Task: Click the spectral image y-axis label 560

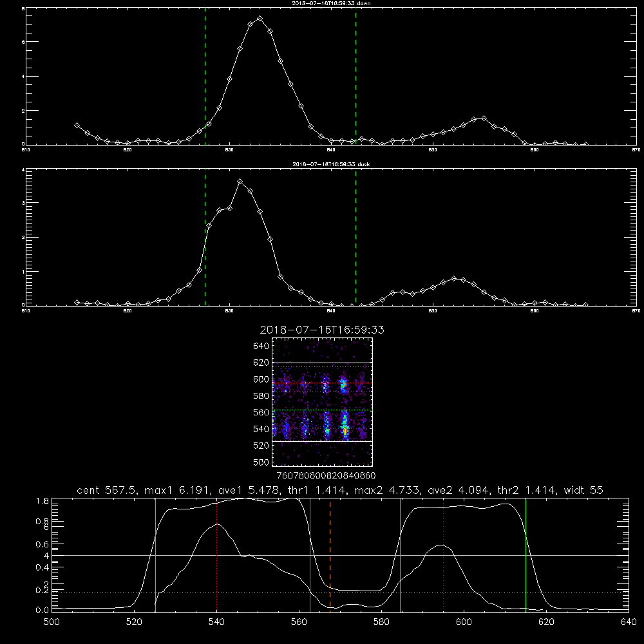Action: [261, 412]
